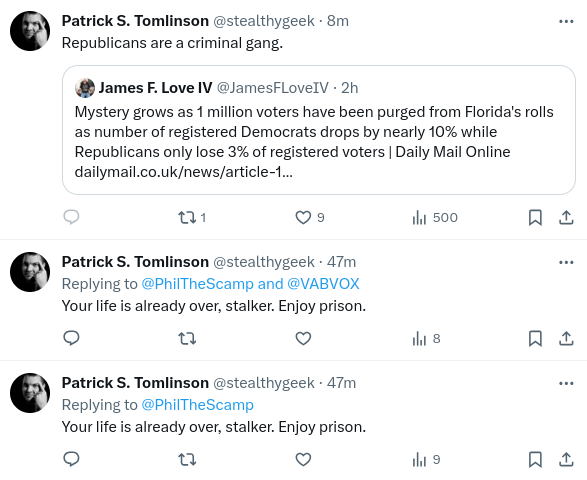The image size is (587, 480).
Task: View analytics for tweet with 9 views
Action: [426, 459]
